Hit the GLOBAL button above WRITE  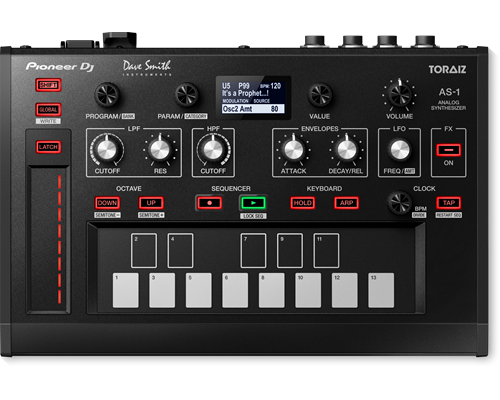click(x=48, y=110)
